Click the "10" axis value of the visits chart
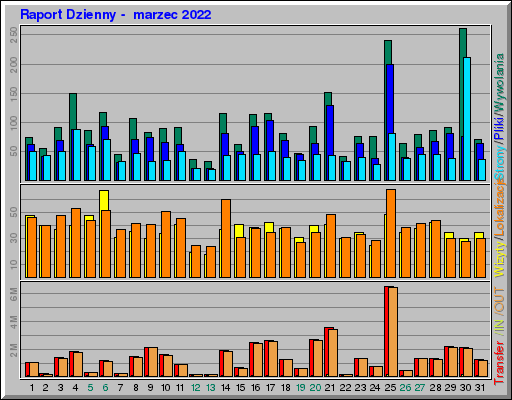This screenshot has height=400, width=512. coord(14,264)
